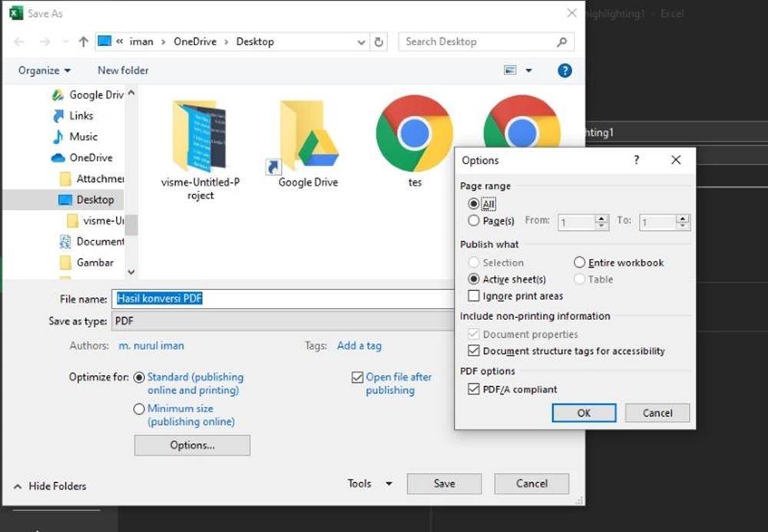Open the blue Help question mark icon
This screenshot has width=768, height=532.
(x=564, y=71)
